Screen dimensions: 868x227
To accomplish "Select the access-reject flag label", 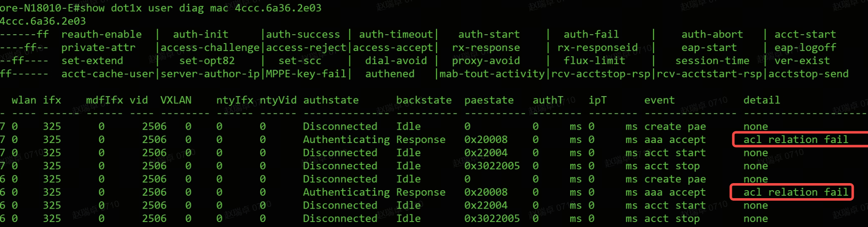I will [306, 48].
